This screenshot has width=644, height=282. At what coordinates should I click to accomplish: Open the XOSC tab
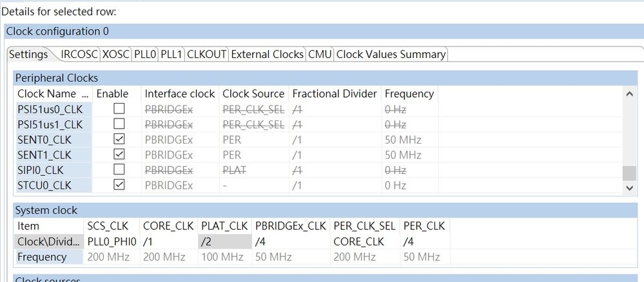tap(116, 55)
